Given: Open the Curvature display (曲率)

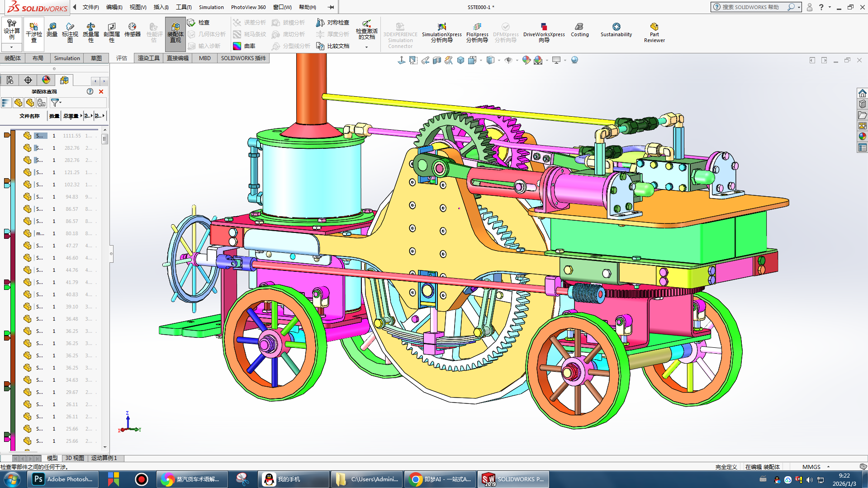Looking at the screenshot, I should [244, 46].
